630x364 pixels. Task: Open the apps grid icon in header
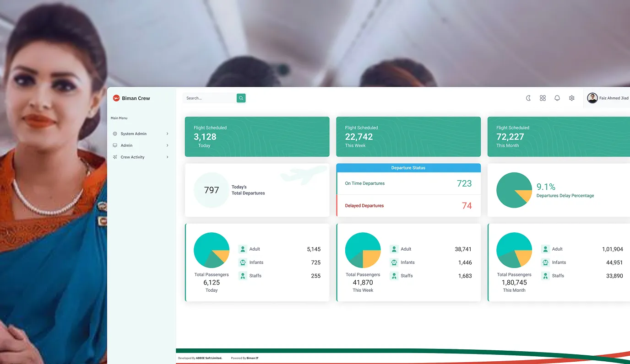[x=543, y=98]
